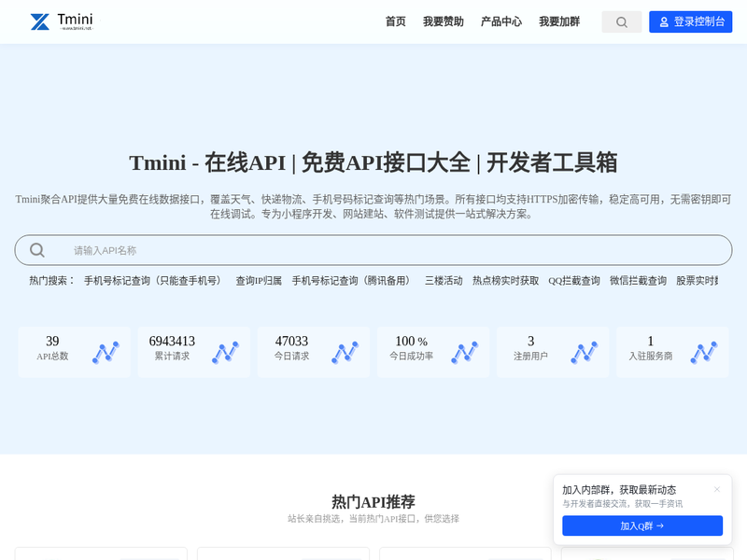Click the 6943413 累计请求 value

pos(172,341)
